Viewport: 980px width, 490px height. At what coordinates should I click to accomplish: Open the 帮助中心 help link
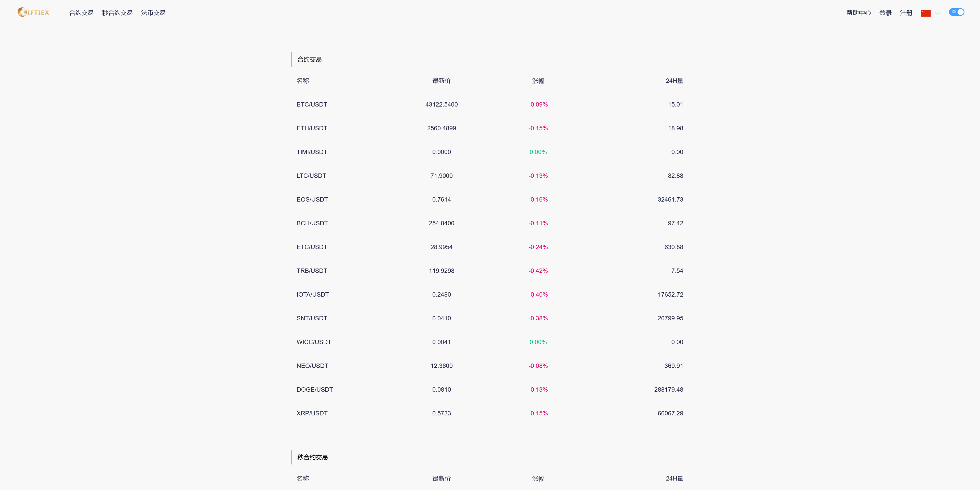[x=858, y=13]
